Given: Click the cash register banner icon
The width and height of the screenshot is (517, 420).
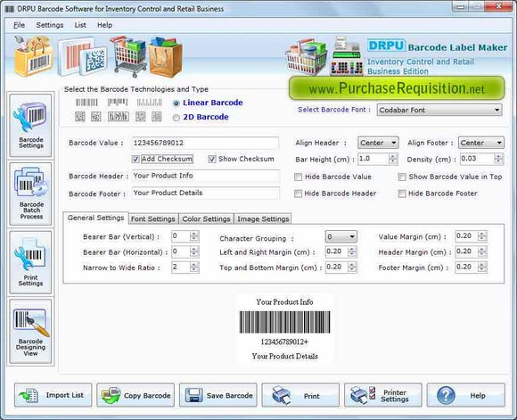Looking at the screenshot, I should click(346, 56).
